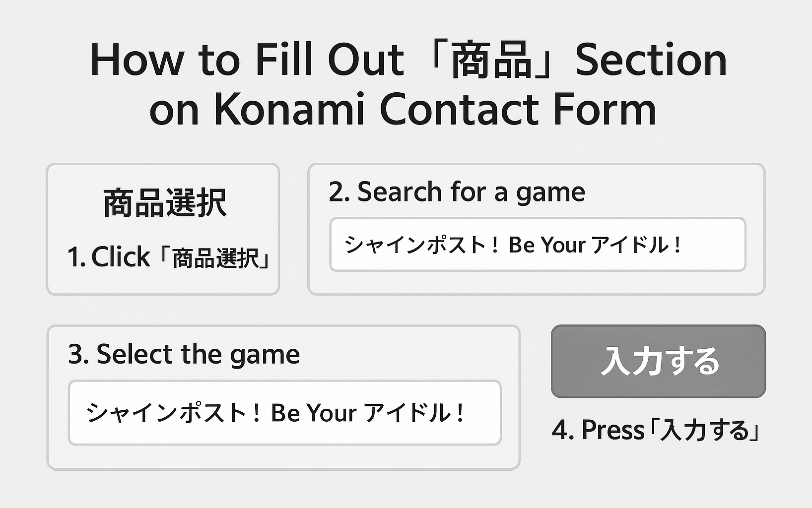
Task: Click the "3. Select the game" label
Action: (x=184, y=354)
